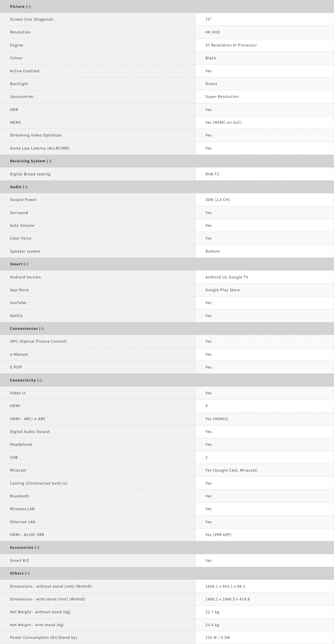Select the Game Low Latency (ALLM/VRR) label

point(40,148)
